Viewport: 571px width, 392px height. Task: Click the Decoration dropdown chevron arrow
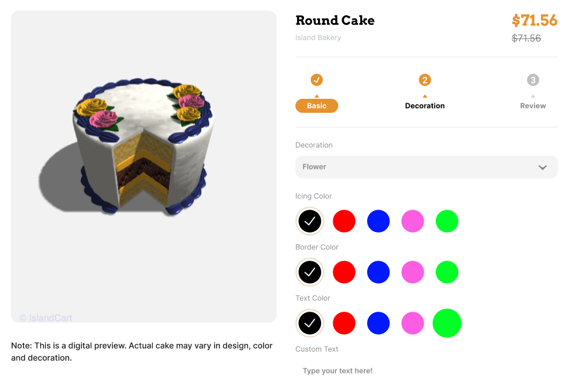542,168
